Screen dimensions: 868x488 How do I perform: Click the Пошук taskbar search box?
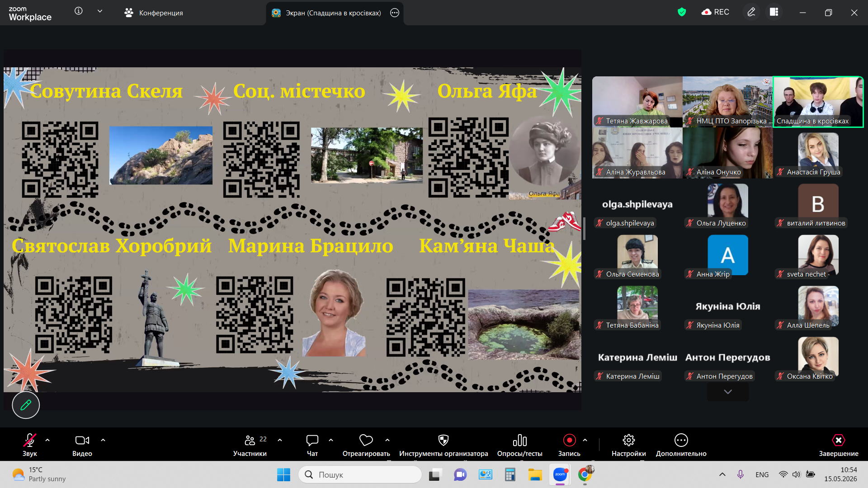click(360, 474)
